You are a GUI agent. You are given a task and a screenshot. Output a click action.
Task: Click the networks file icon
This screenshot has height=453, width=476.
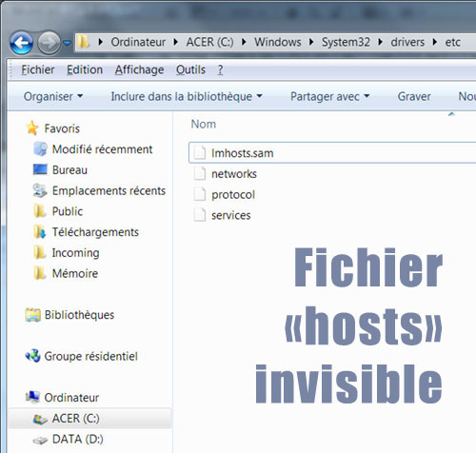tap(200, 173)
